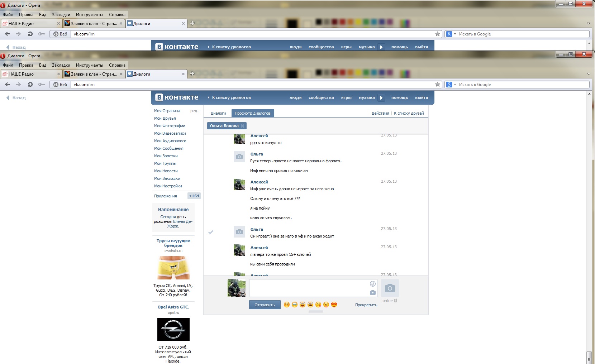This screenshot has width=595, height=364.
Task: Open Мои Аудиозаписи in left sidebar
Action: (x=170, y=141)
